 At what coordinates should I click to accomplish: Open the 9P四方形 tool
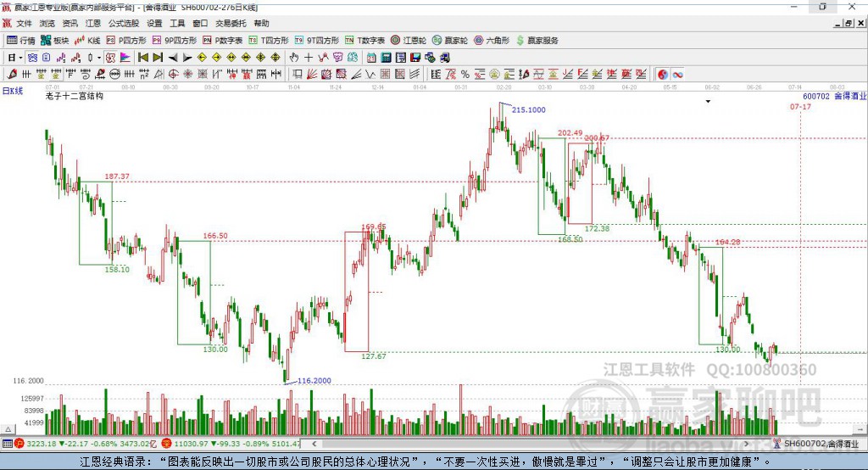[x=175, y=41]
